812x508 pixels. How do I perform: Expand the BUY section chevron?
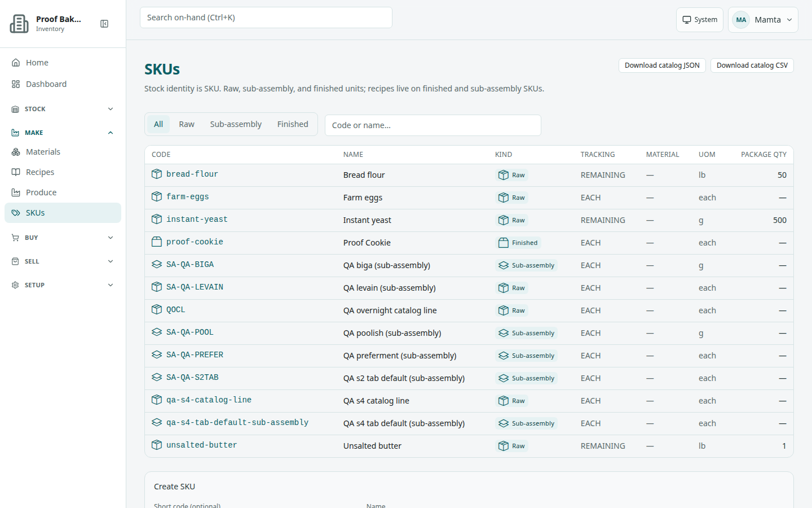point(111,238)
